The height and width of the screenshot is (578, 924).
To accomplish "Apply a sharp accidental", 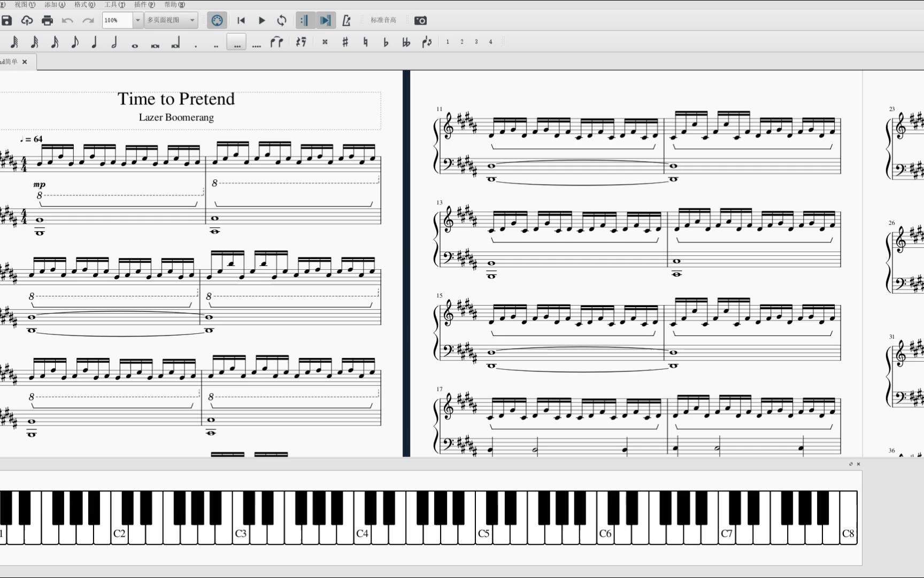I will pyautogui.click(x=345, y=42).
